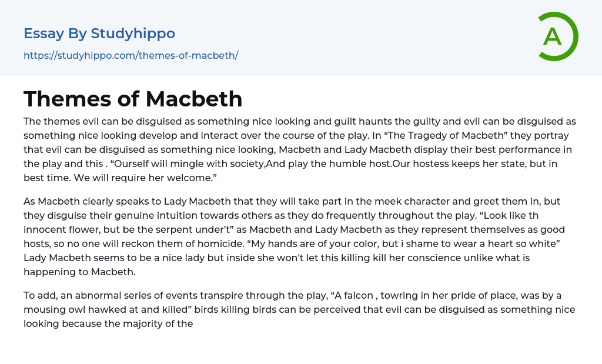Click the "Essay By Studyhippo" header text
The width and height of the screenshot is (602, 364).
(x=99, y=34)
